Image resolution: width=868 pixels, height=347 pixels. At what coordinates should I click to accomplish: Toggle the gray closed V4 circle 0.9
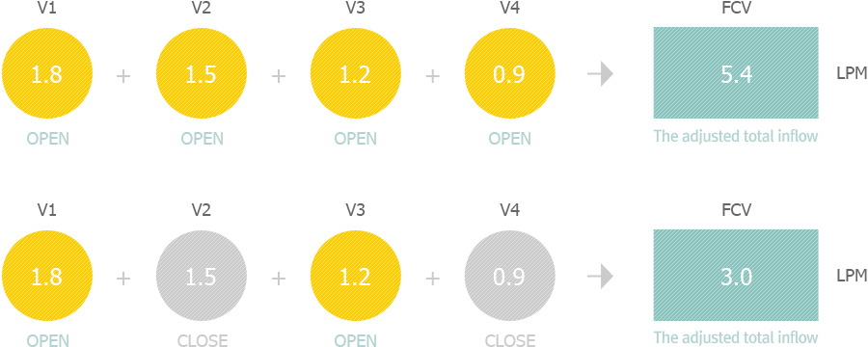coord(509,276)
